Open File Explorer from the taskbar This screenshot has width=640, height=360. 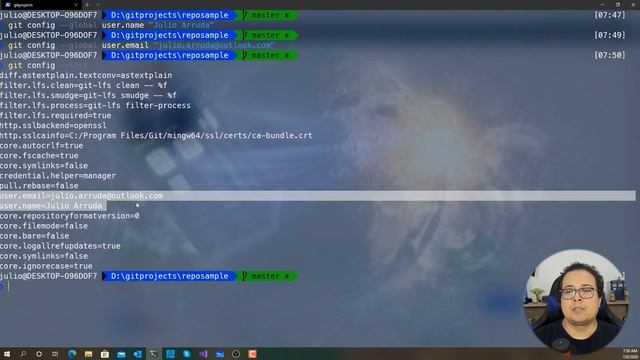[88, 354]
